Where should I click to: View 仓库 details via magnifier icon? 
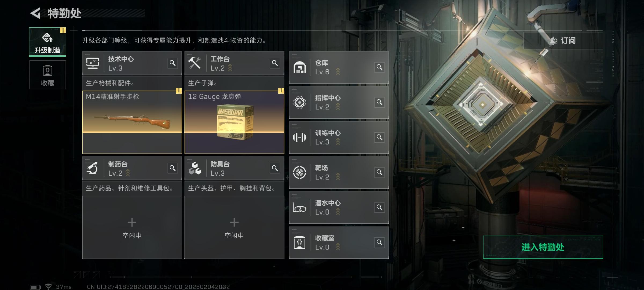pyautogui.click(x=379, y=67)
